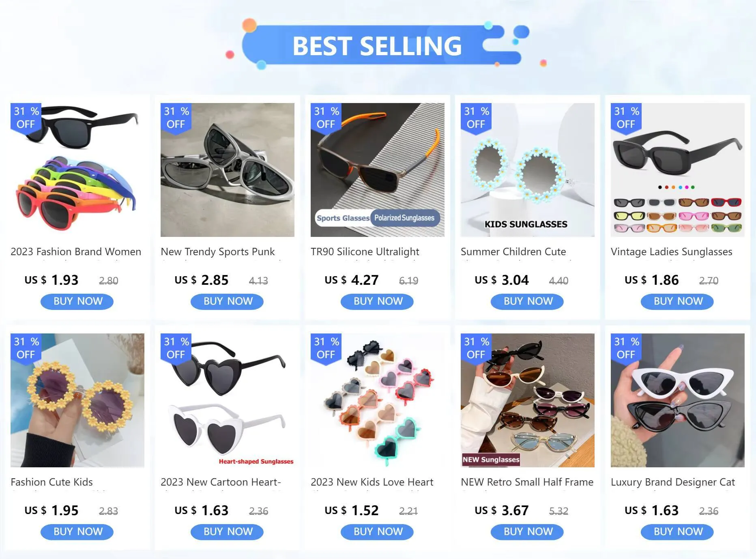
Task: Click BUY NOW for Luxury Brand Designer Cat
Action: [x=677, y=532]
